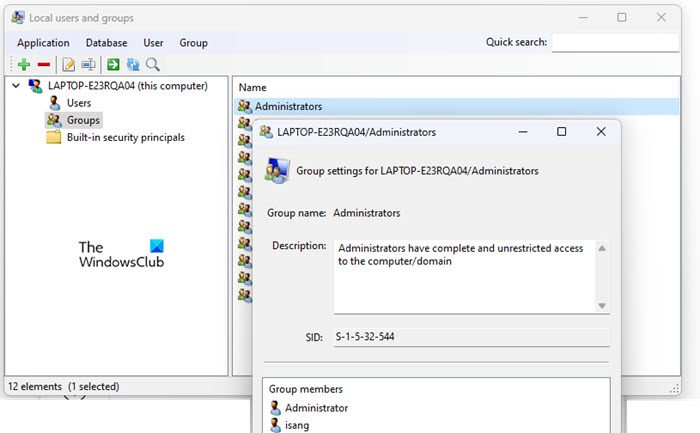
Task: Minimize the Local users and groups window
Action: click(583, 18)
